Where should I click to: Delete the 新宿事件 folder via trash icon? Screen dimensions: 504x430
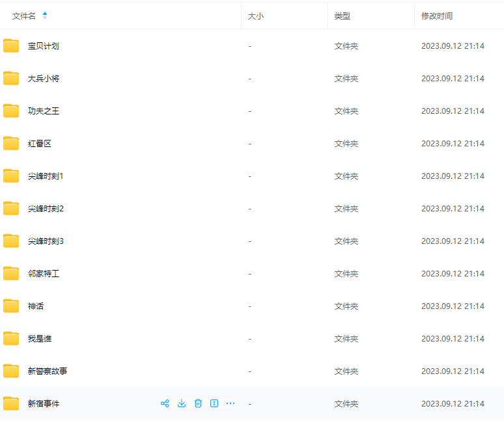(198, 403)
